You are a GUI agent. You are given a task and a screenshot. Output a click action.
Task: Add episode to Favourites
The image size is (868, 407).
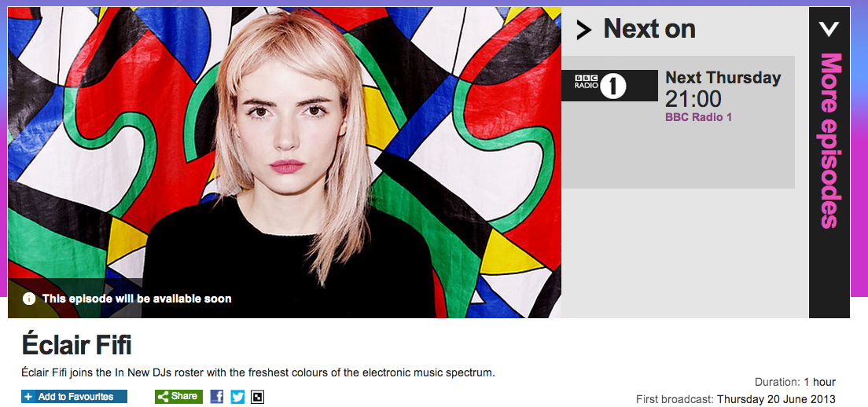pyautogui.click(x=74, y=397)
